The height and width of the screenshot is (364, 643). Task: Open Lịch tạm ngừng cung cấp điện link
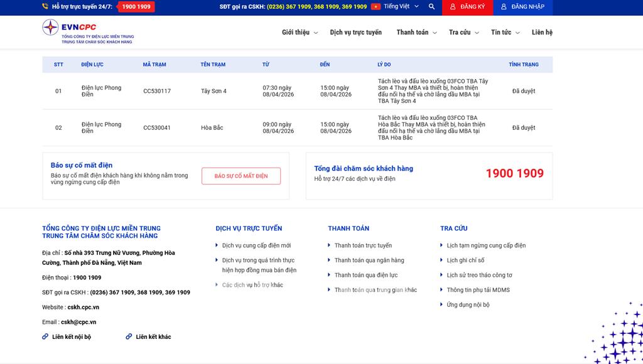tap(486, 245)
